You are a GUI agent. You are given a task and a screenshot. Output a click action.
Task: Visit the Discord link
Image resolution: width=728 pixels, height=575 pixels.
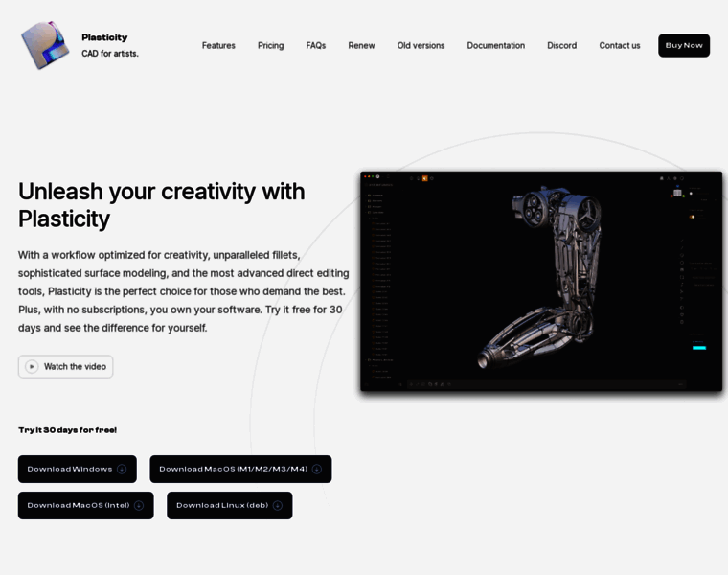[x=561, y=45]
